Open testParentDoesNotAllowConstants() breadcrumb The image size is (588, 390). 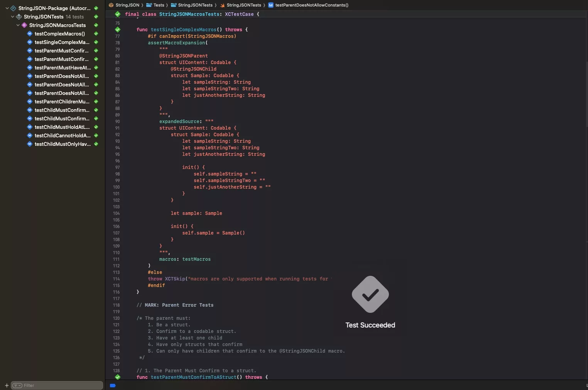(308, 5)
